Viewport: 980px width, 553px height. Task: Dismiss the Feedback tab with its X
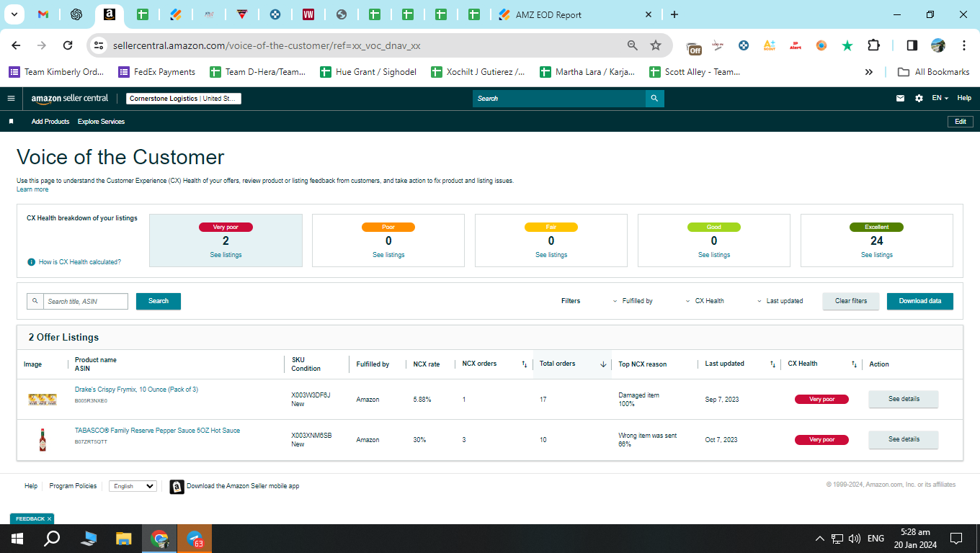49,518
